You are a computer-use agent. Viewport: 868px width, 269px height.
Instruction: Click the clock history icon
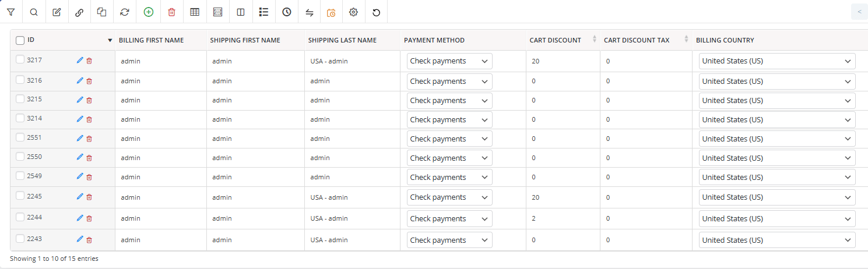tap(287, 12)
